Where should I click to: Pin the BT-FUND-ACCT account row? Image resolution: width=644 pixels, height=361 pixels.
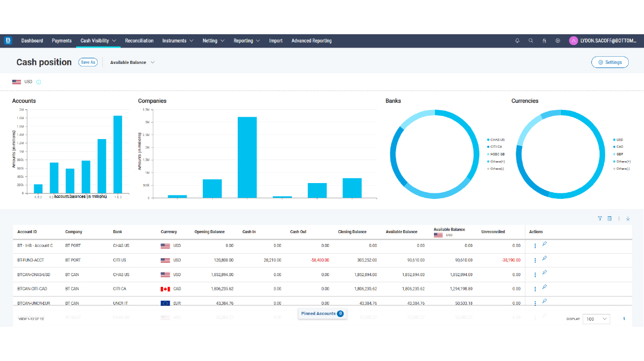[x=545, y=258]
